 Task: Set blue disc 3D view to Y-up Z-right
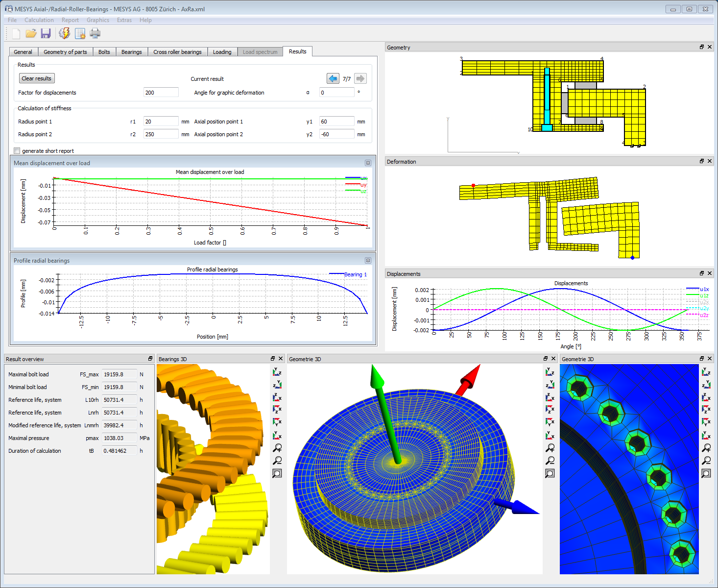[550, 372]
